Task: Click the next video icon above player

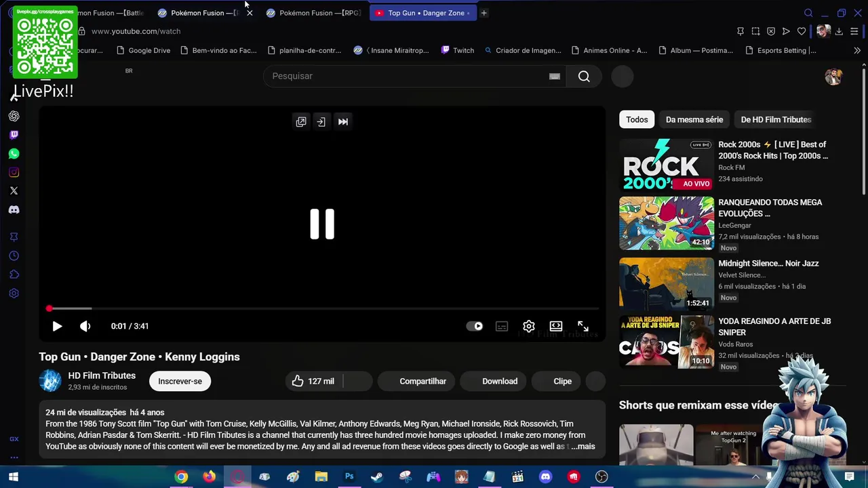Action: (343, 122)
